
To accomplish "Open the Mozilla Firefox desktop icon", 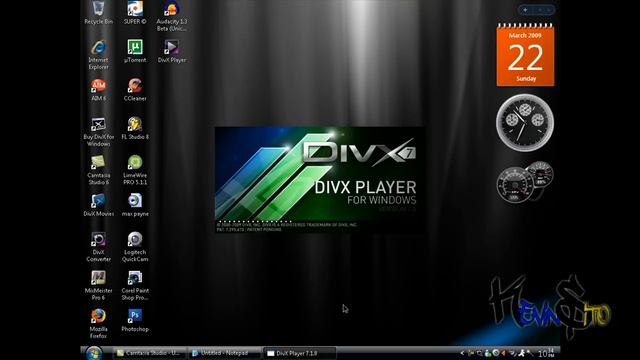I will 98,324.
